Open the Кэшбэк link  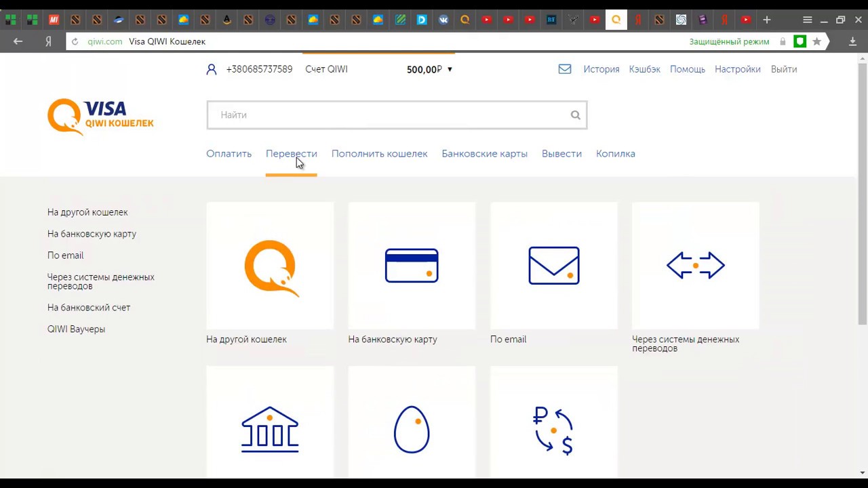[644, 69]
